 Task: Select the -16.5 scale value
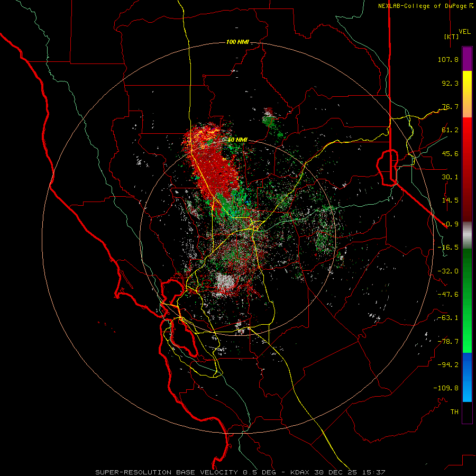pos(448,248)
